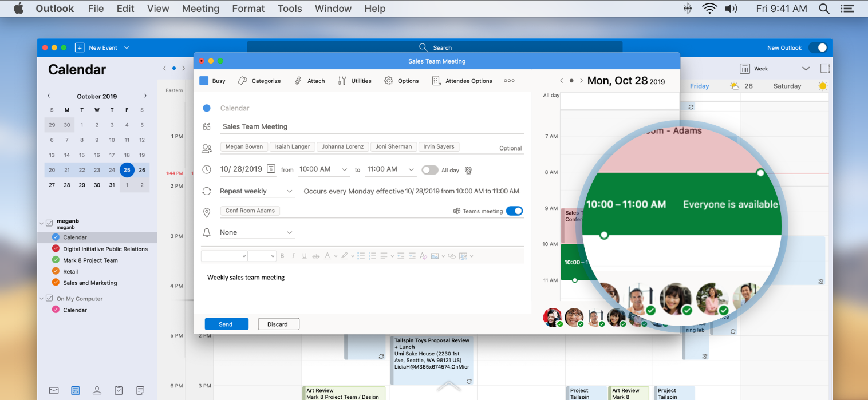The image size is (868, 400).
Task: Uncheck Digital Initiative Public Relations calendar
Action: point(56,249)
